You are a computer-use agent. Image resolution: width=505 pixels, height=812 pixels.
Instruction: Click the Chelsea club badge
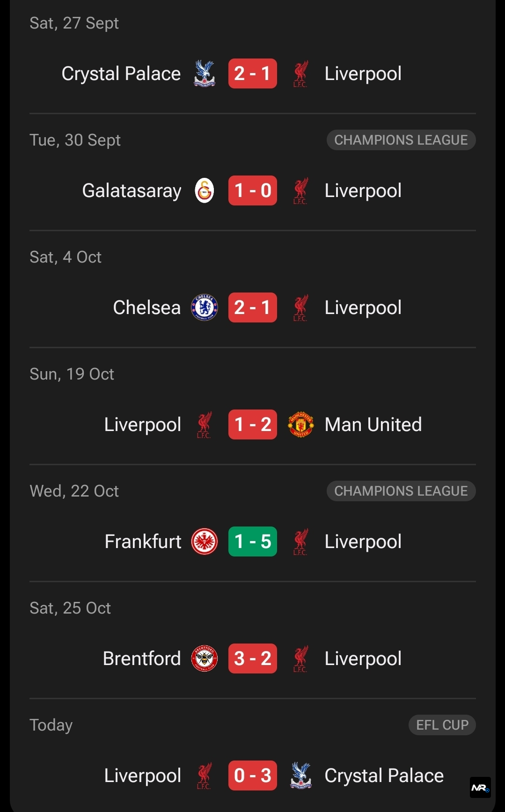(x=205, y=307)
